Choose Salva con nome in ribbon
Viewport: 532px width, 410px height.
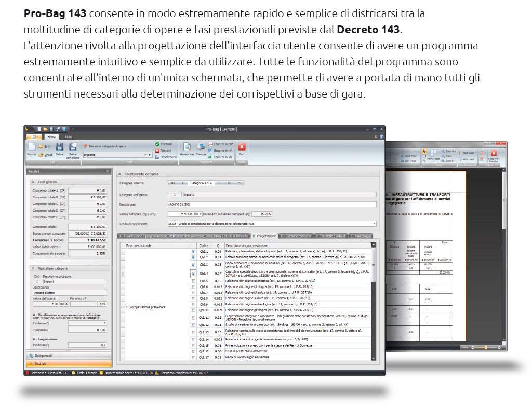[x=73, y=151]
